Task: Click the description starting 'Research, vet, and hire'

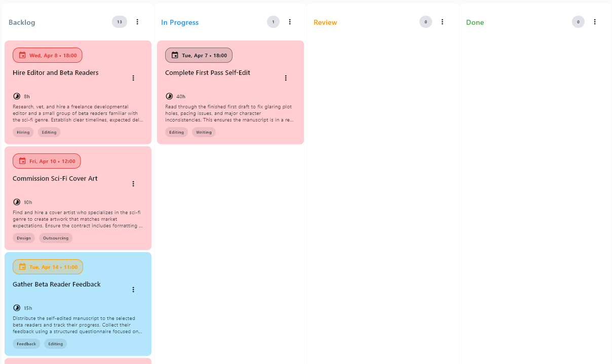Action: click(78, 113)
